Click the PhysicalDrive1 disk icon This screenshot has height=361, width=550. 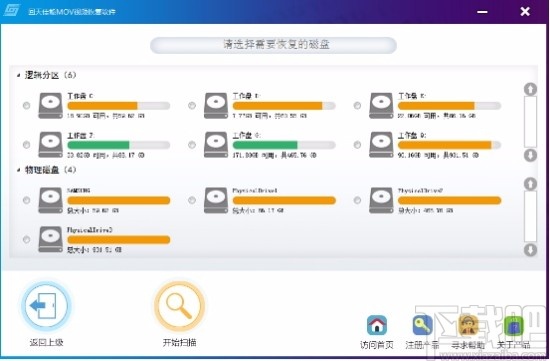click(x=216, y=200)
